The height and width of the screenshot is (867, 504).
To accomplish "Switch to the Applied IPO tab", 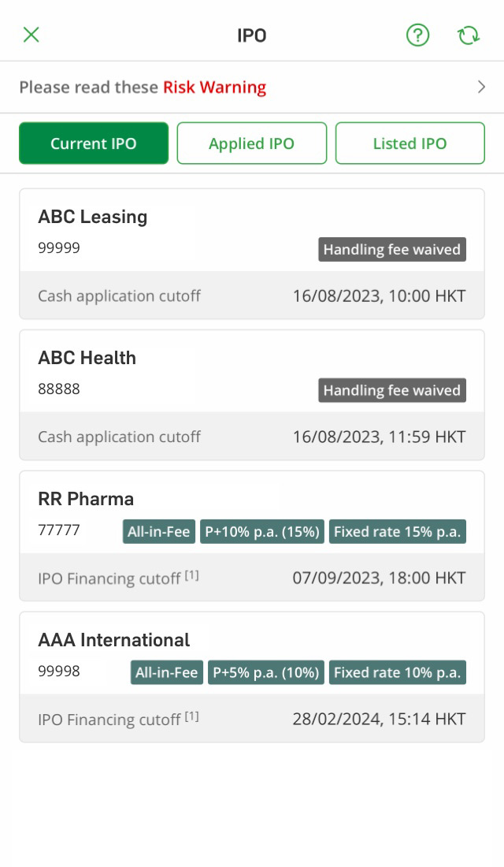I will click(251, 143).
